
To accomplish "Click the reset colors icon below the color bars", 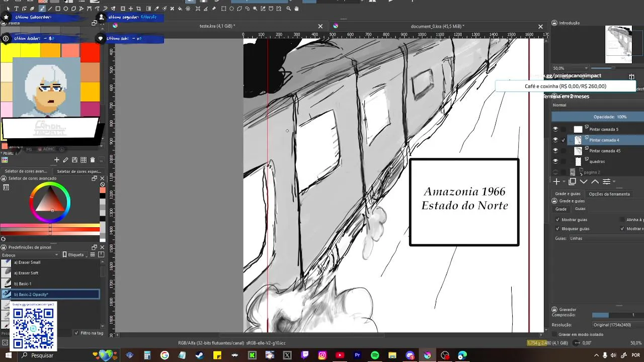I will 3,239.
